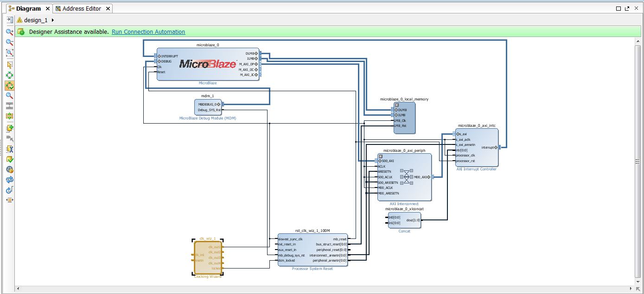Image resolution: width=644 pixels, height=294 pixels.
Task: Click the Add IP icon
Action: click(x=9, y=128)
